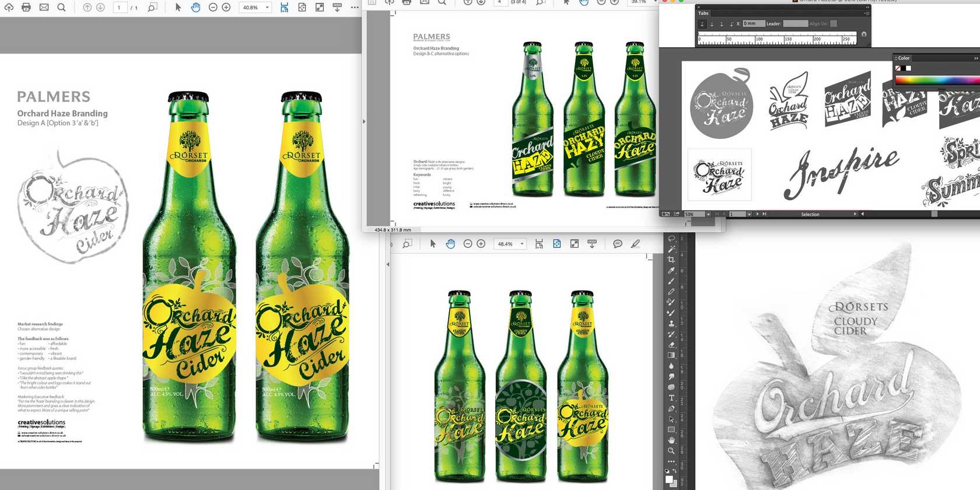The height and width of the screenshot is (490, 980).
Task: Collapse Color panel with double-arrow
Action: click(x=976, y=58)
